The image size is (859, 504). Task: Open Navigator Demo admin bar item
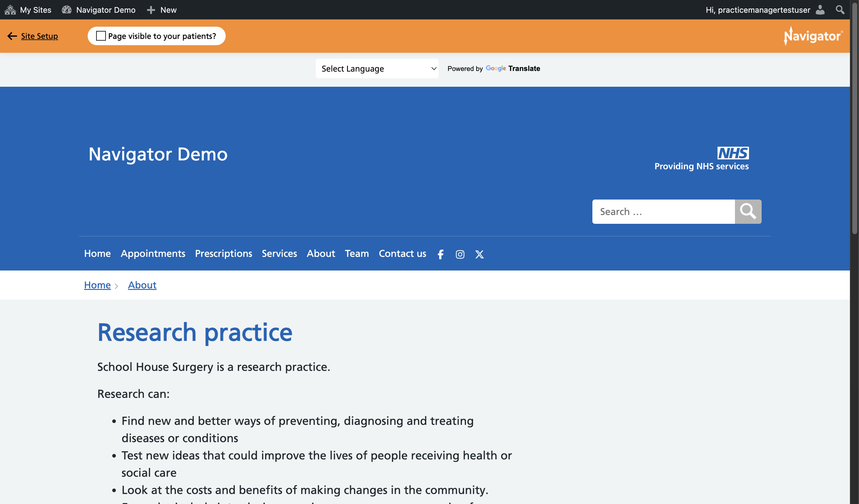click(x=106, y=10)
